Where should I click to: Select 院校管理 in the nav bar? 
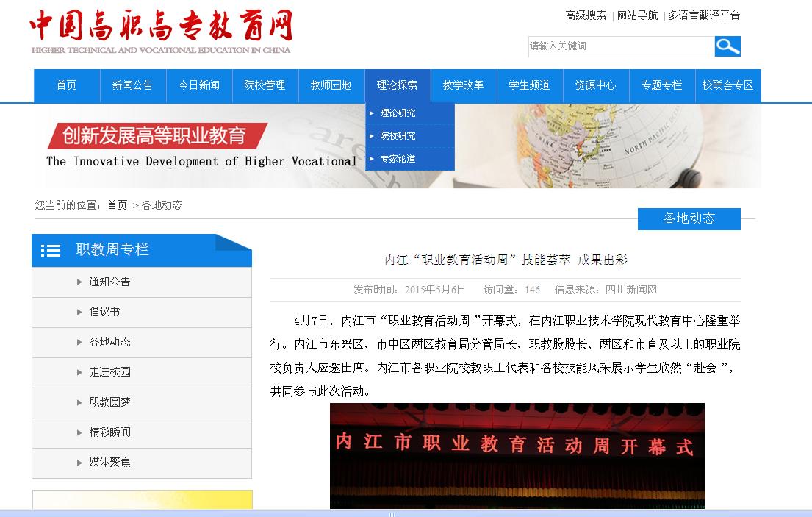(265, 85)
